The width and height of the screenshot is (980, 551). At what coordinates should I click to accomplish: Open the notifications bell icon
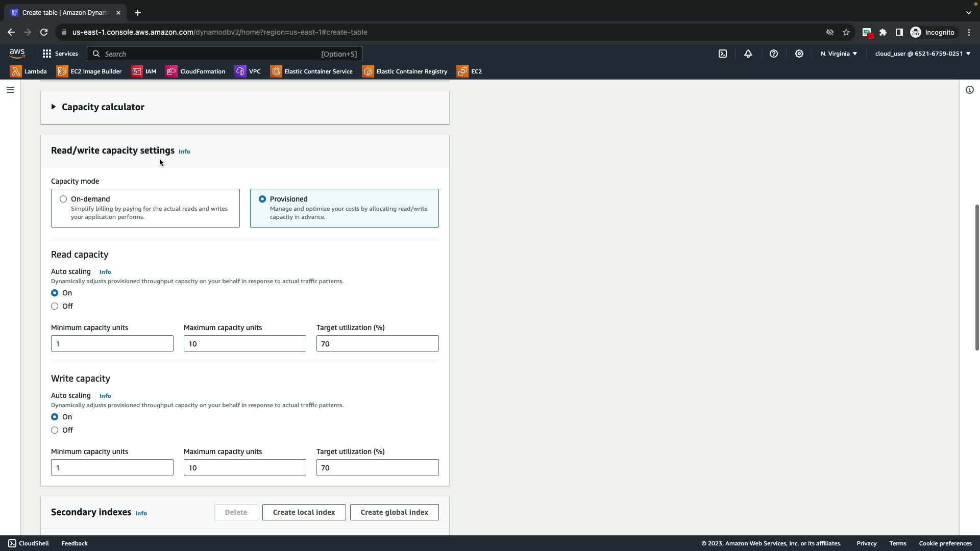point(748,54)
